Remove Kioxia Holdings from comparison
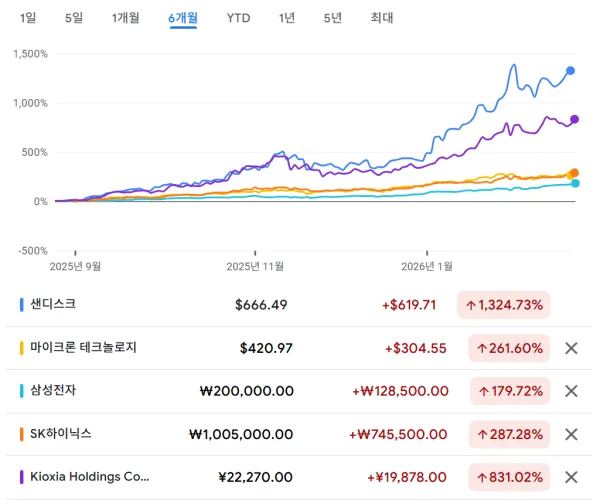 tap(571, 477)
